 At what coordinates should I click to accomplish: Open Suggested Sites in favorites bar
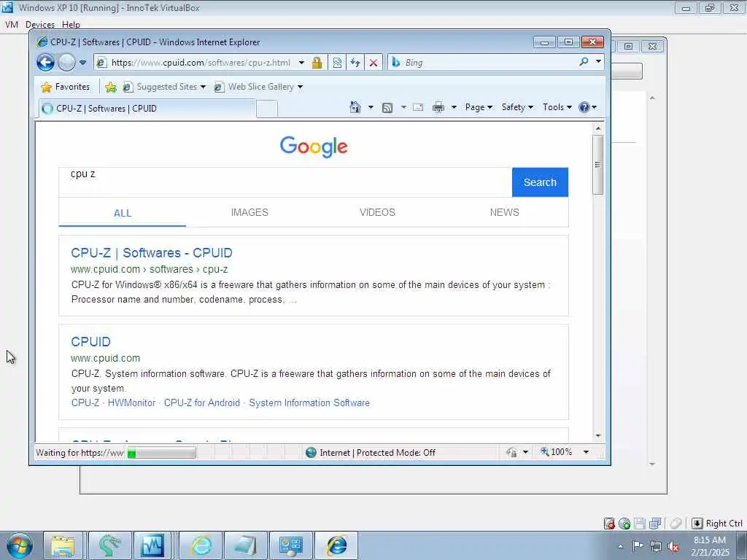[x=164, y=87]
